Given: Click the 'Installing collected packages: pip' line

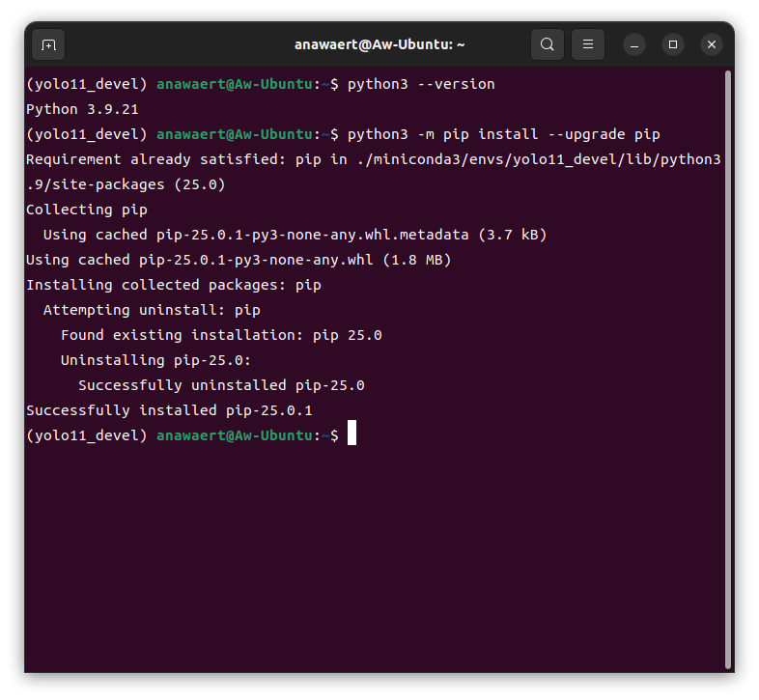Looking at the screenshot, I should pos(174,285).
